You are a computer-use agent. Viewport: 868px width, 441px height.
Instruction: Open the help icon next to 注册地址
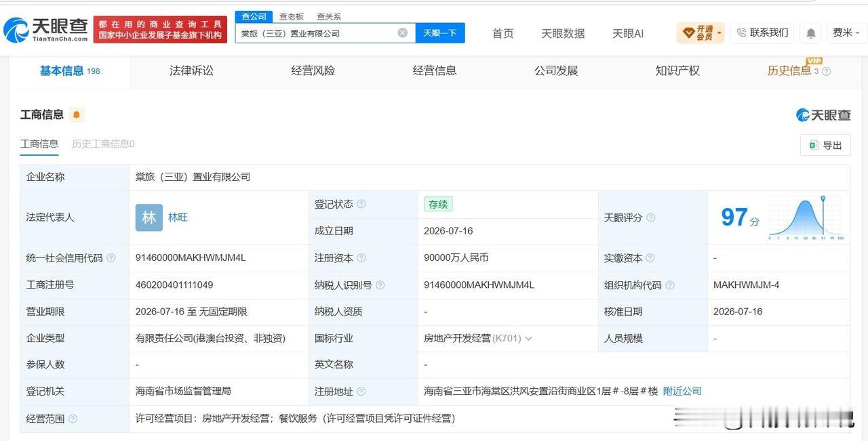(361, 392)
